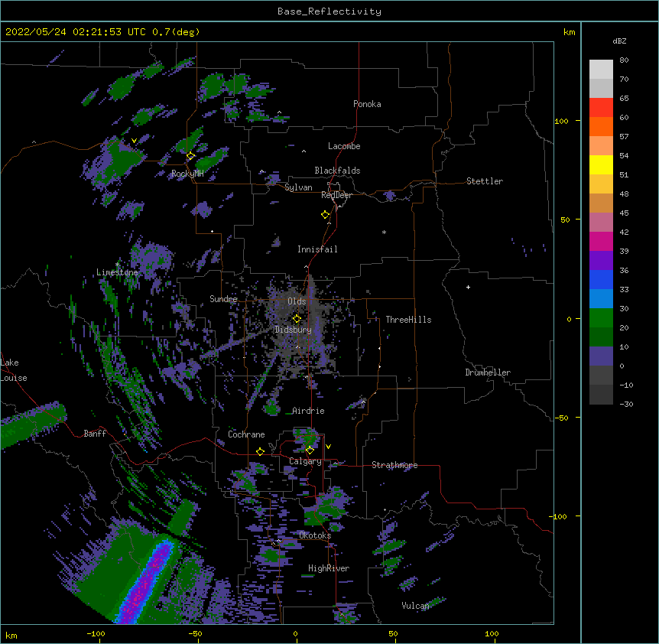Click the white asterisk above Limestone label
The width and height of the screenshot is (659, 644).
click(117, 265)
